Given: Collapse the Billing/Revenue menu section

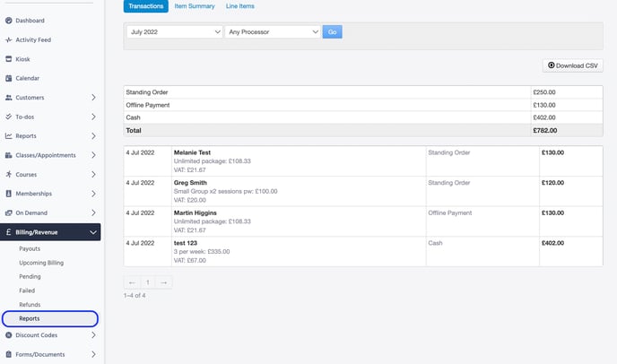Looking at the screenshot, I should pyautogui.click(x=94, y=232).
